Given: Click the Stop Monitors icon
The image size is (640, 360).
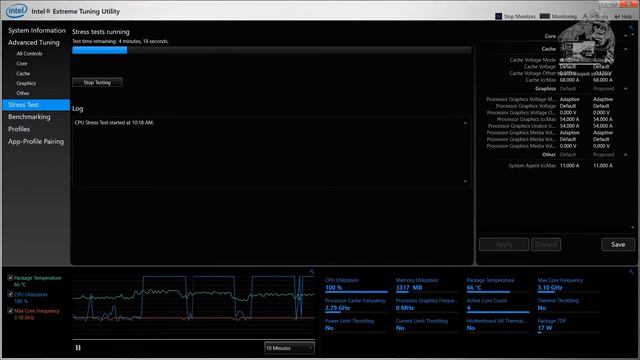Looking at the screenshot, I should click(x=498, y=16).
